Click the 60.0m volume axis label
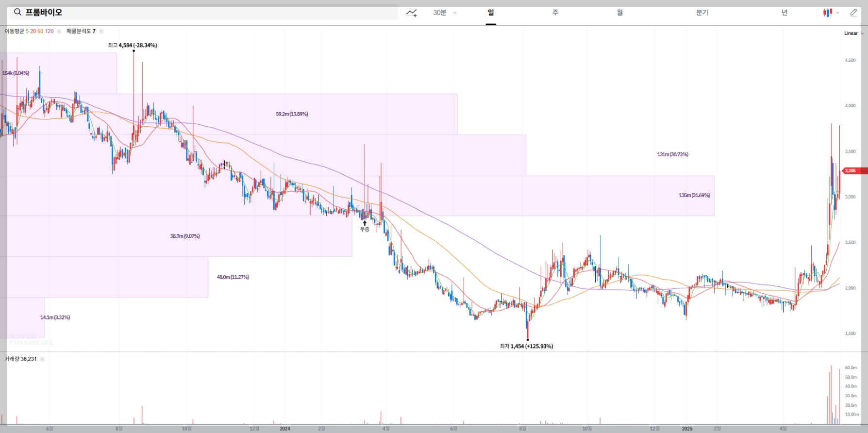868x433 pixels. click(x=851, y=367)
